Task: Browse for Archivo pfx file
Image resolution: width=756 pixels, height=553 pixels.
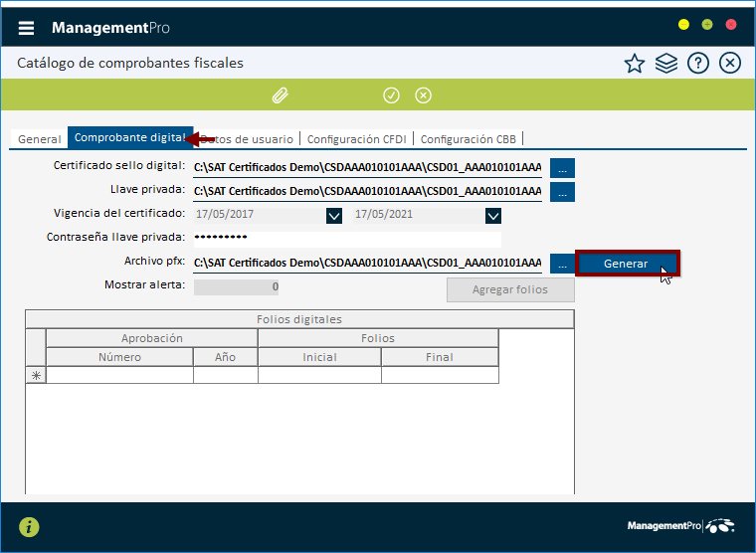Action: [x=562, y=264]
